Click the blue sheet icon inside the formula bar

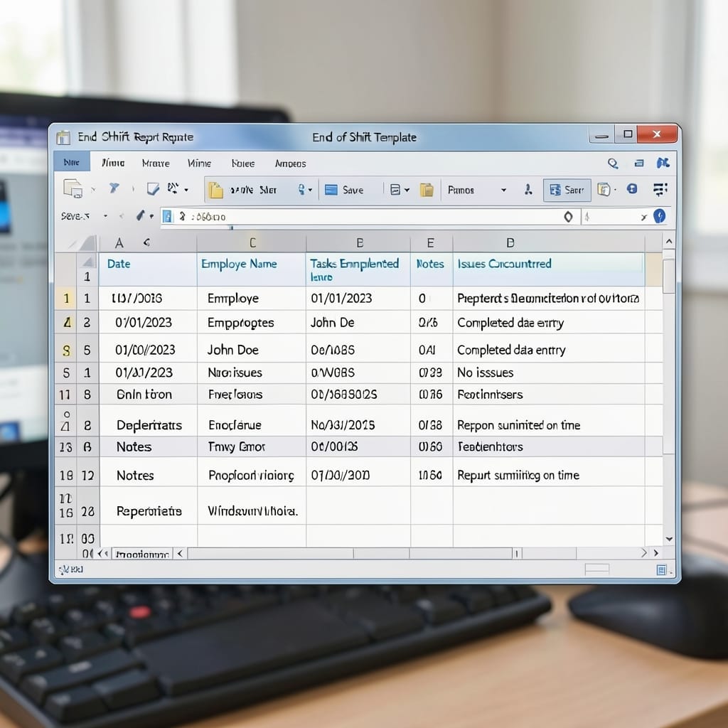pos(168,216)
